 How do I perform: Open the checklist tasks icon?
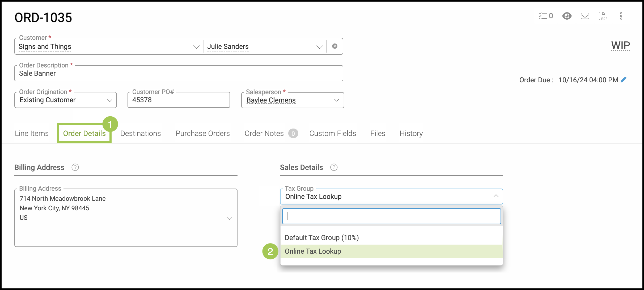coord(545,16)
